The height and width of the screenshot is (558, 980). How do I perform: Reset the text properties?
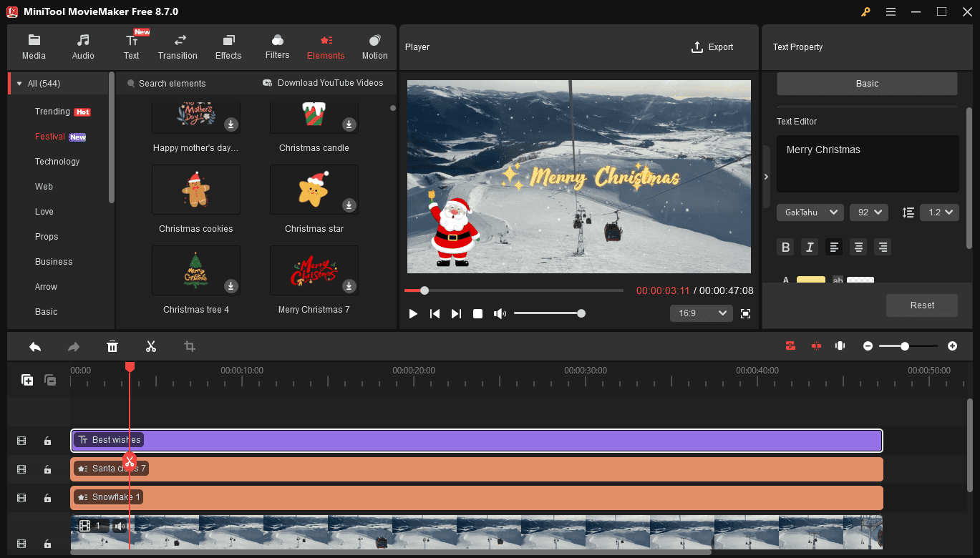[x=922, y=305]
